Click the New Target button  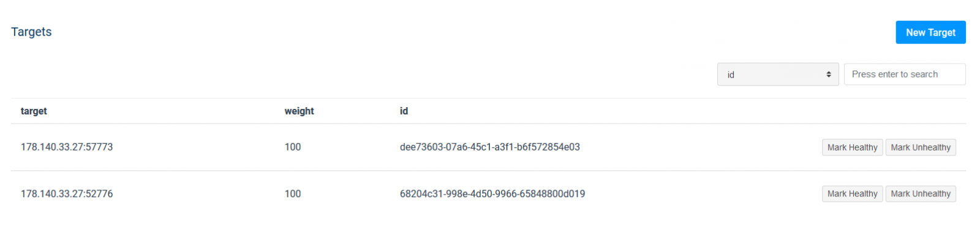tap(930, 32)
